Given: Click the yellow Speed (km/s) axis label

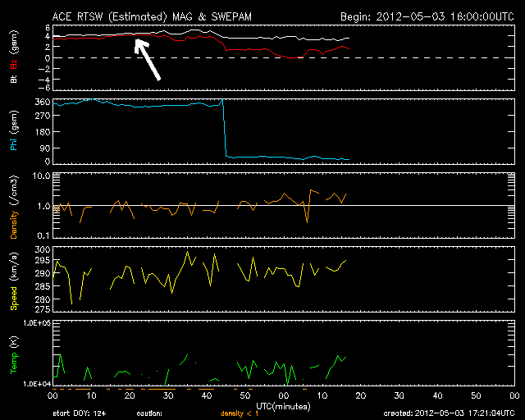Looking at the screenshot, I should tap(14, 279).
